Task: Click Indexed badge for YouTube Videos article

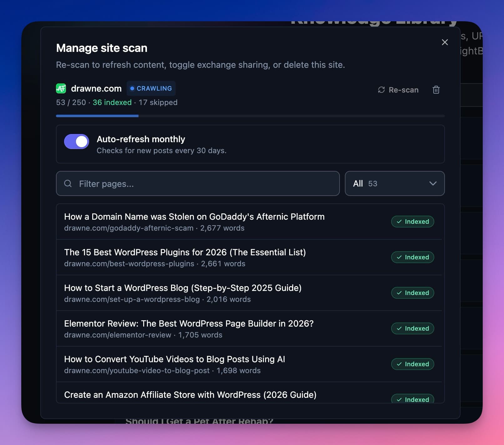Action: pyautogui.click(x=412, y=364)
